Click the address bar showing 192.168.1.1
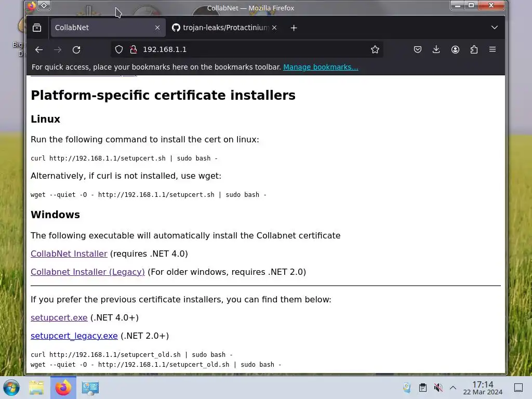532x399 pixels. point(248,49)
